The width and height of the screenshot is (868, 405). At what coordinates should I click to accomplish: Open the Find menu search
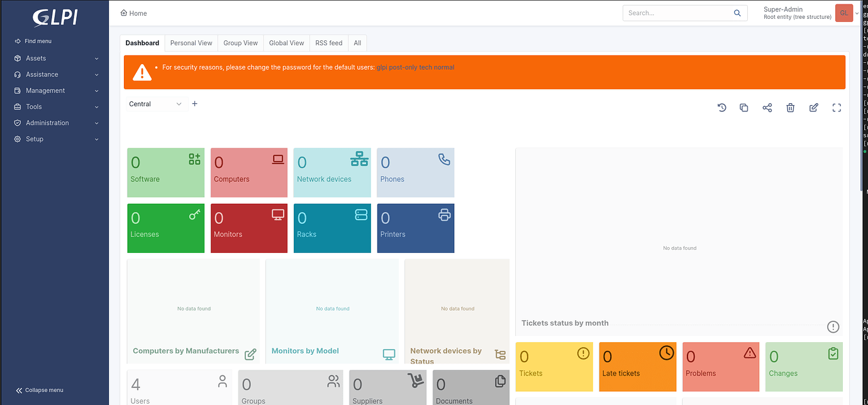(33, 42)
